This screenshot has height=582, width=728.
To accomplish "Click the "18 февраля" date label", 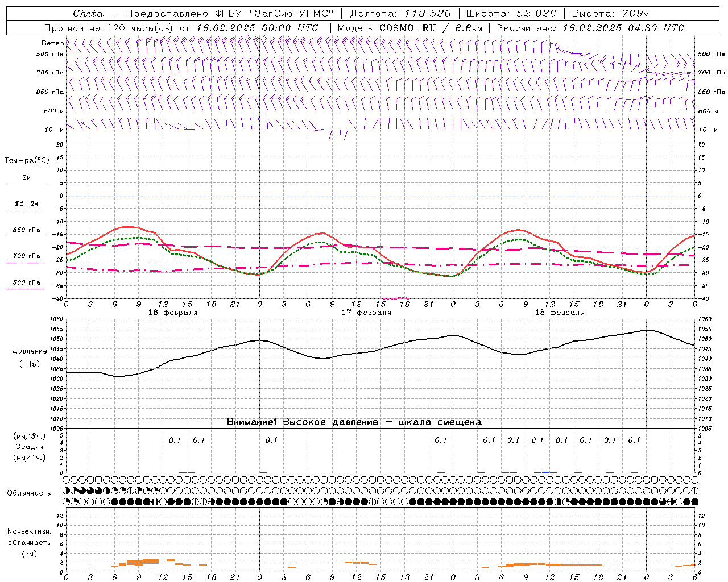I will point(560,313).
